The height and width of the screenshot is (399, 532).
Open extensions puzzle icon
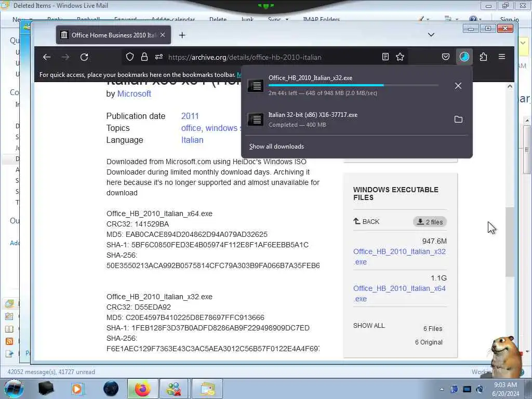pos(484,57)
